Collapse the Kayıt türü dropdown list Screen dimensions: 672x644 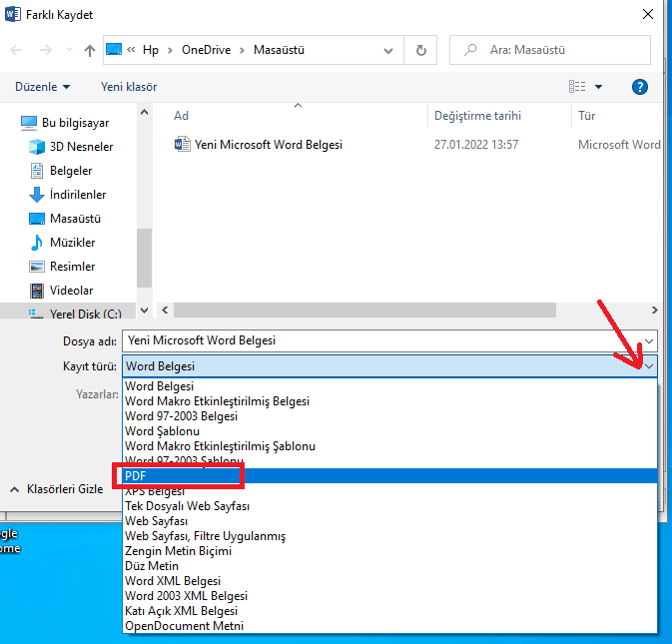649,366
